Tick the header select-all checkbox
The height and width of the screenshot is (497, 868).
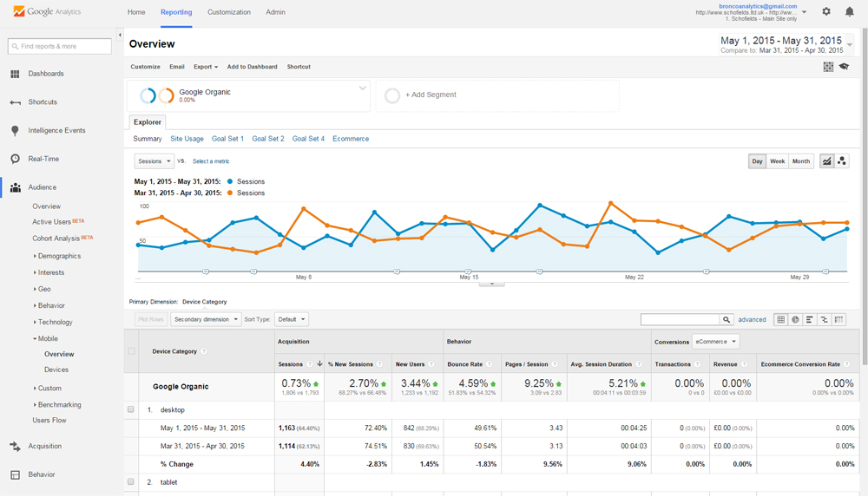[x=131, y=351]
